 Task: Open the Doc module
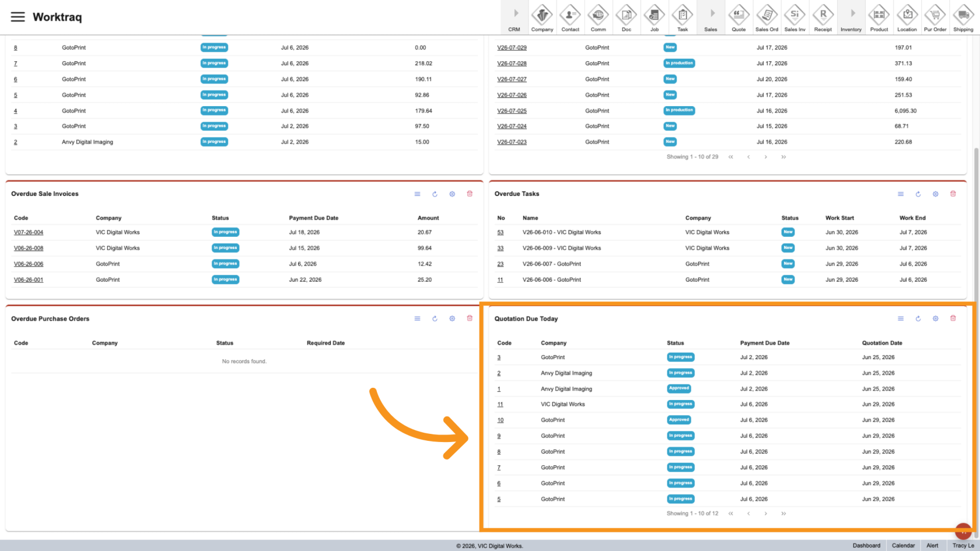point(626,17)
